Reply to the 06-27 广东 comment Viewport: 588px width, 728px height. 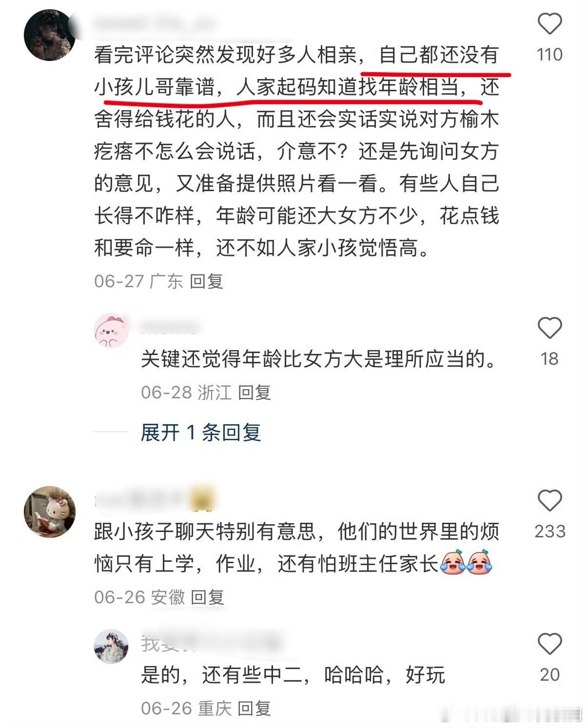tap(206, 281)
